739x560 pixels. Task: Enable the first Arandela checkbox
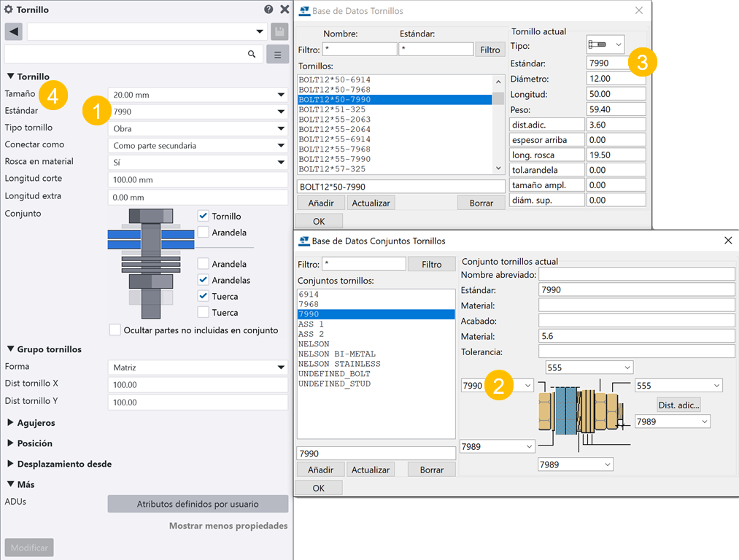[204, 233]
